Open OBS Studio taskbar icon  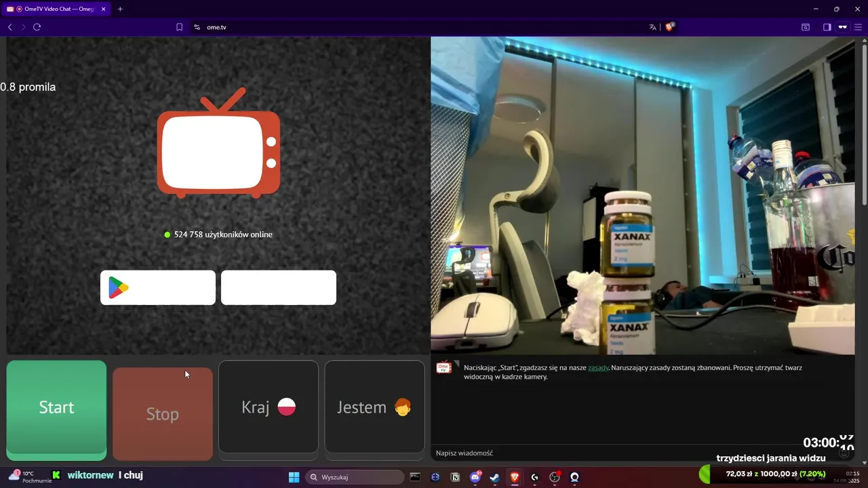(555, 477)
